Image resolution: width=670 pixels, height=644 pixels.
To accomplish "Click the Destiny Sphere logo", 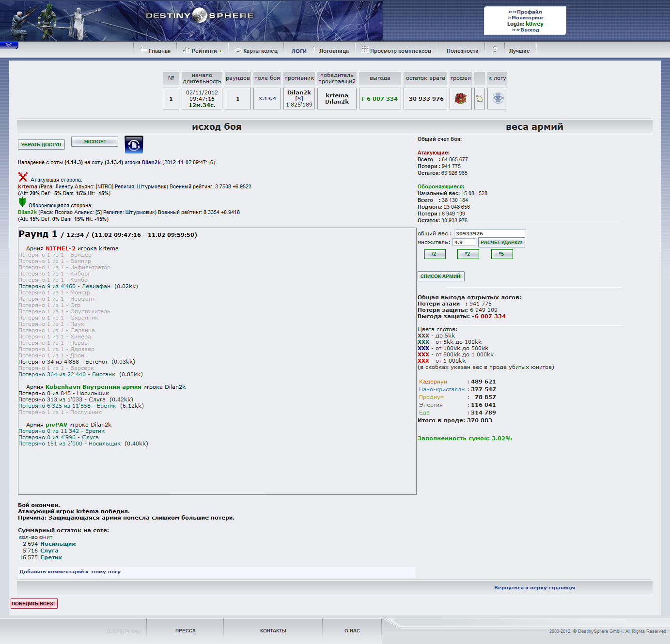I will [200, 15].
